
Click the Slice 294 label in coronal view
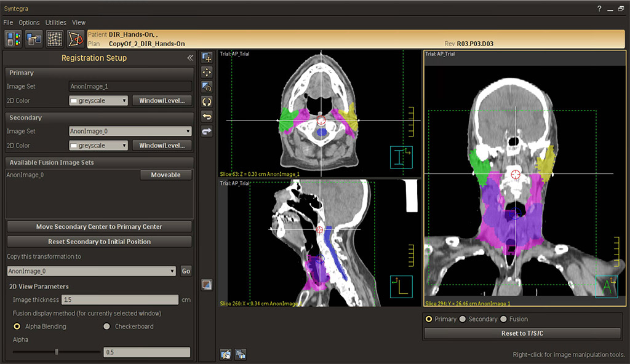click(468, 303)
